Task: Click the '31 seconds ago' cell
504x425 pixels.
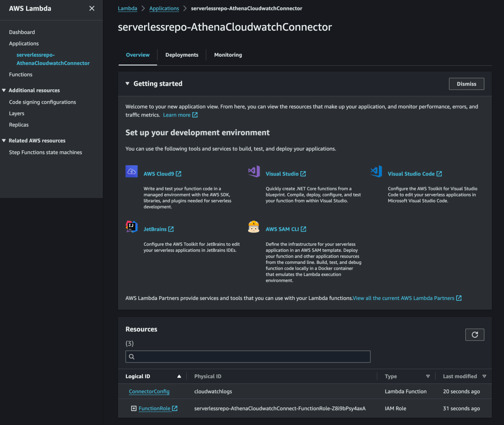Action: pos(462,409)
